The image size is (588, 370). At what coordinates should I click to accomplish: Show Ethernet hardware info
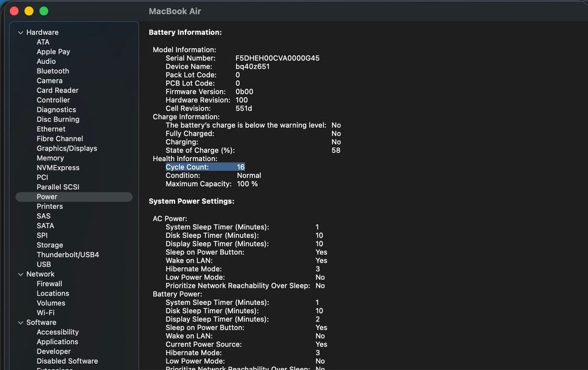(x=51, y=129)
